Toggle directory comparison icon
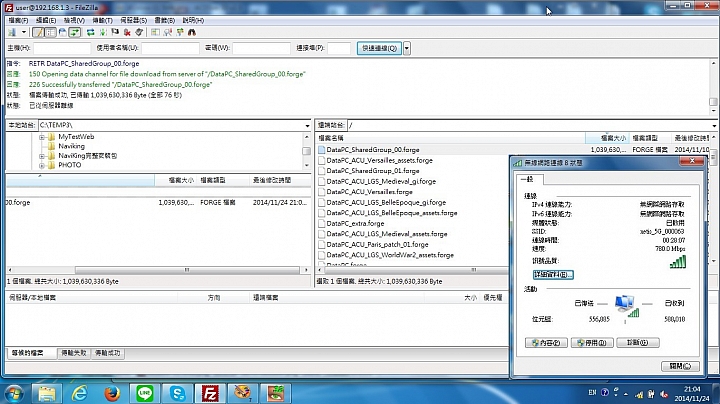The width and height of the screenshot is (720, 404). pos(168,32)
